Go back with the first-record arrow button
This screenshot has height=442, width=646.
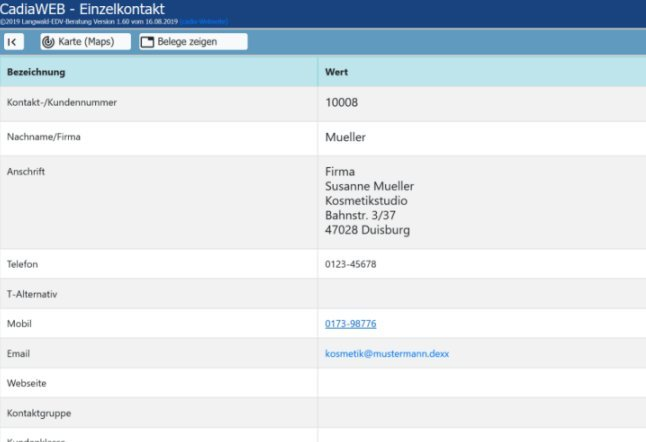coord(14,42)
